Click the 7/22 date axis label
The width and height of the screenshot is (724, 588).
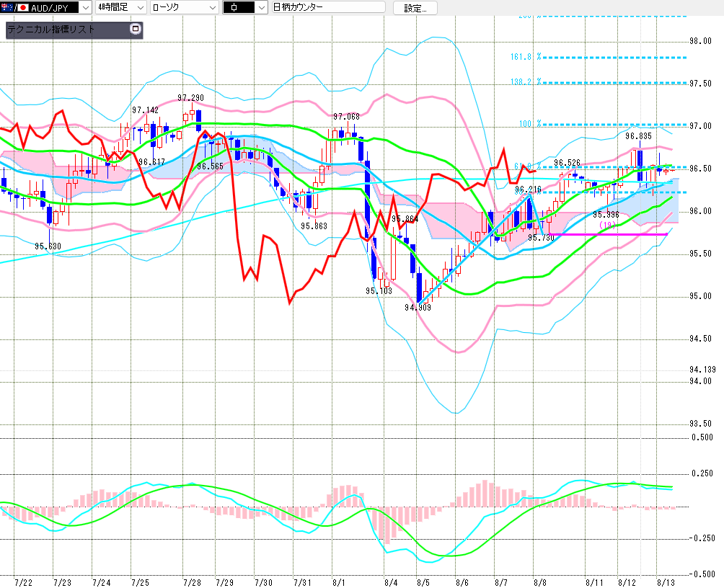coord(24,582)
